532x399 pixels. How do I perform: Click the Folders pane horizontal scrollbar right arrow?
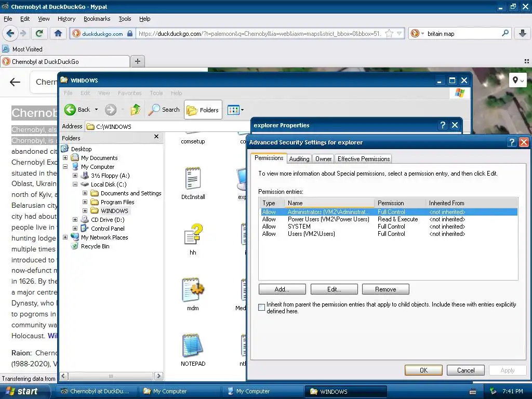158,376
